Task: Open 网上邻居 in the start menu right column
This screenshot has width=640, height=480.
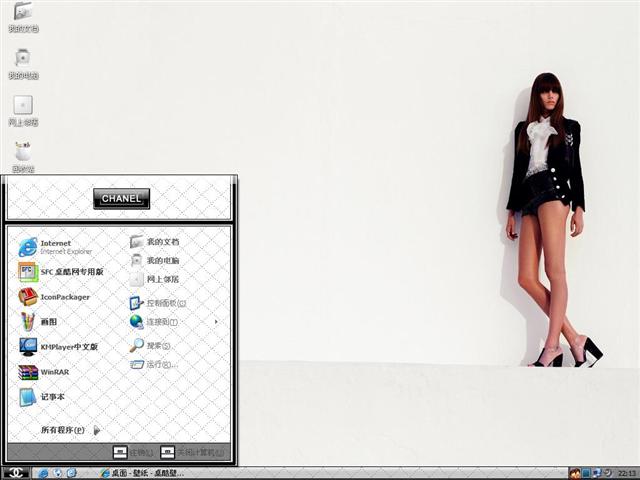Action: [x=154, y=279]
